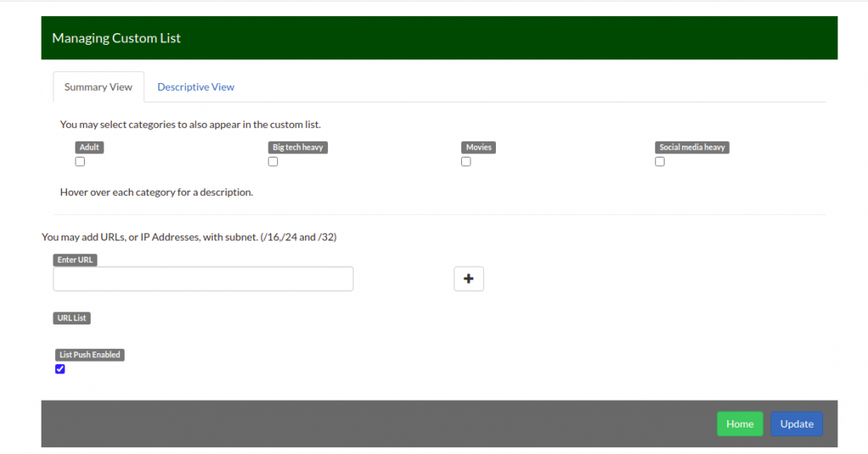The width and height of the screenshot is (868, 454).
Task: Click the 'You may add URLs' instruction text
Action: (189, 236)
